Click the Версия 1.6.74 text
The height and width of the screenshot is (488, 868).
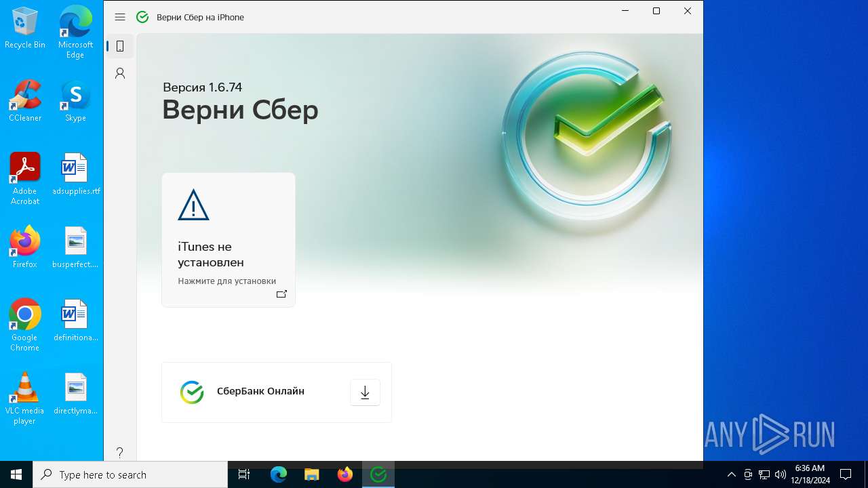coord(202,87)
